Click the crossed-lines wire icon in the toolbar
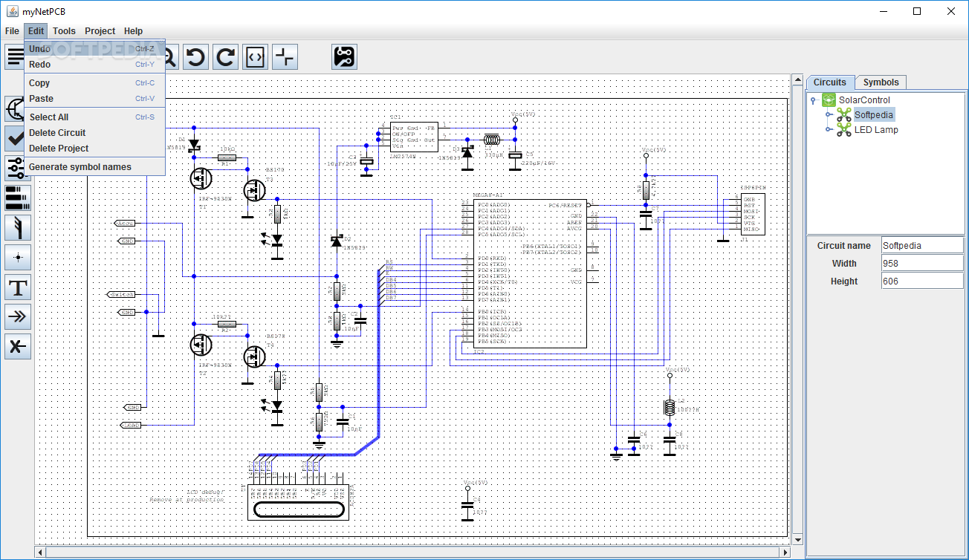The image size is (969, 560). [x=285, y=56]
